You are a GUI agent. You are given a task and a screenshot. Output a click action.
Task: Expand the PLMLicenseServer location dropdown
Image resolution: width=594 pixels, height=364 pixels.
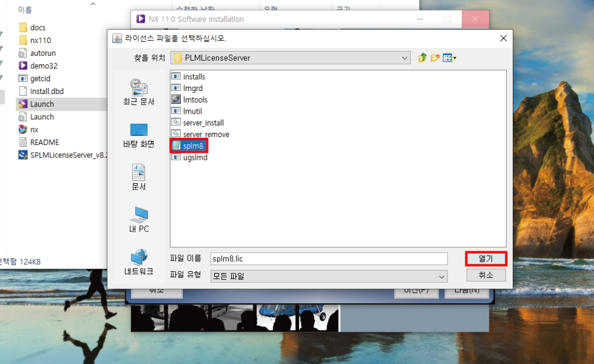405,58
